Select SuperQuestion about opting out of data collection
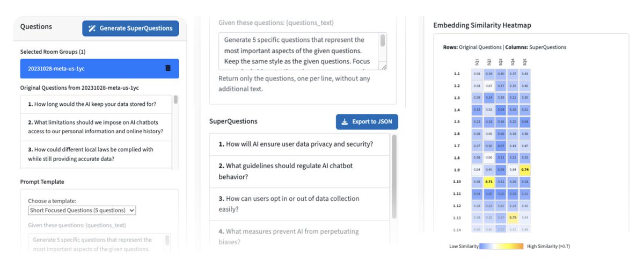Image resolution: width=644 pixels, height=275 pixels. [x=299, y=204]
